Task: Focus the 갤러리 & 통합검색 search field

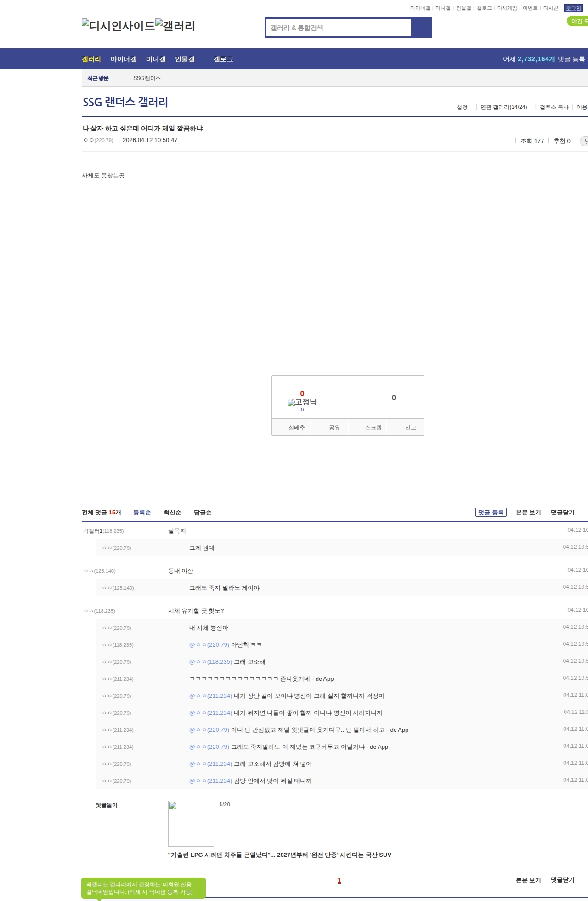Action: click(339, 28)
